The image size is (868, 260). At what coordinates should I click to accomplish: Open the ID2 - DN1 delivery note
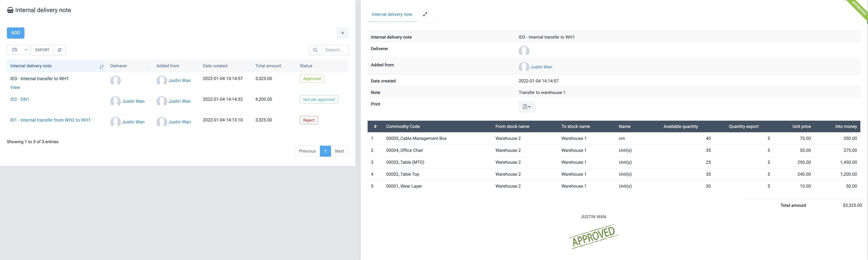(x=20, y=99)
